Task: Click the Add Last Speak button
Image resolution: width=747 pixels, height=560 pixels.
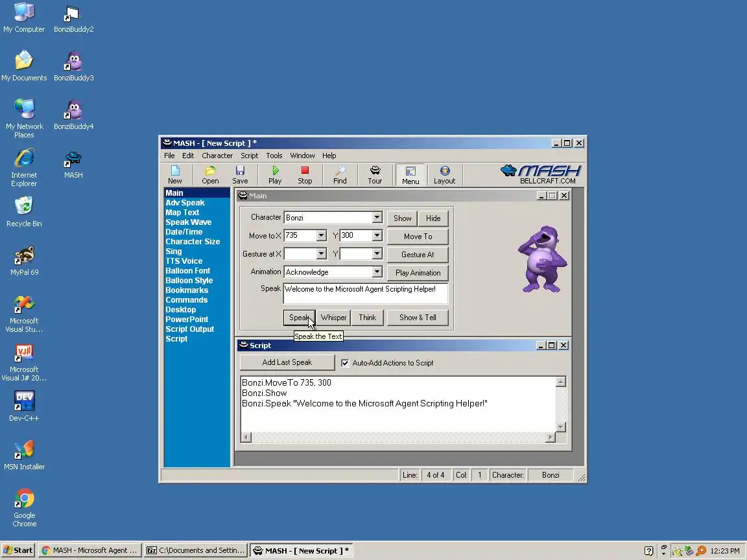Action: point(287,362)
